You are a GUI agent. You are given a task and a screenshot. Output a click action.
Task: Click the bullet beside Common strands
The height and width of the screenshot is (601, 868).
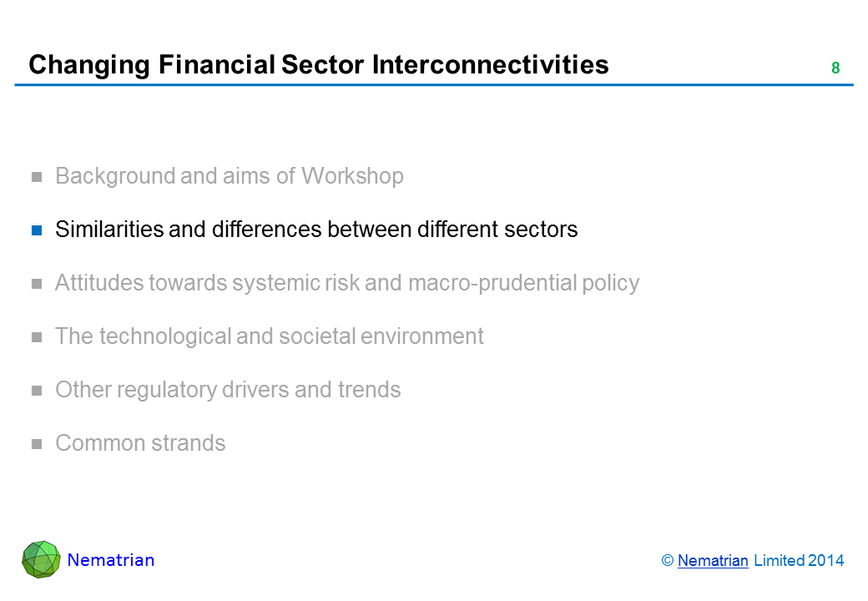coord(37,444)
